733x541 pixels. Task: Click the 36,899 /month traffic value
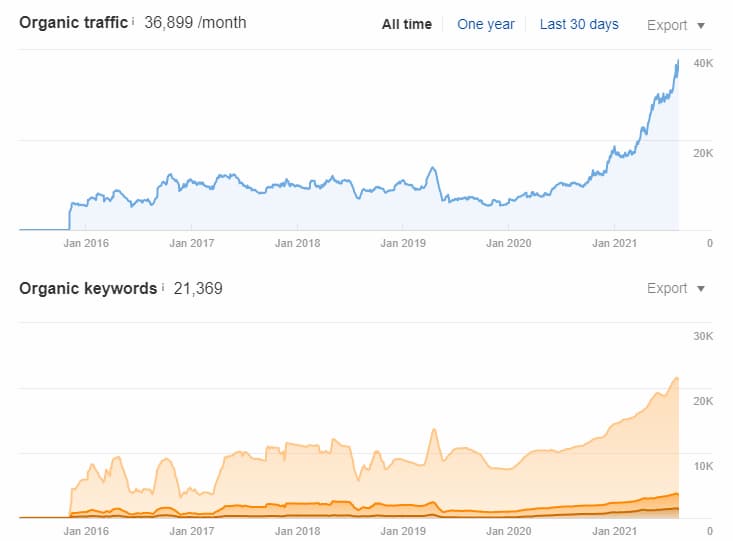195,22
